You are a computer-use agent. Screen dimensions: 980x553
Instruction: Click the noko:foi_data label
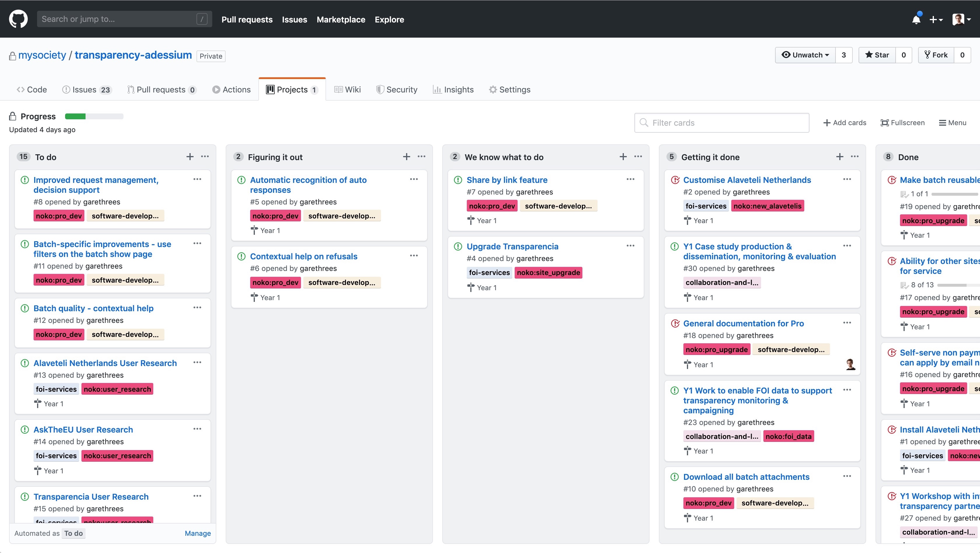(788, 436)
